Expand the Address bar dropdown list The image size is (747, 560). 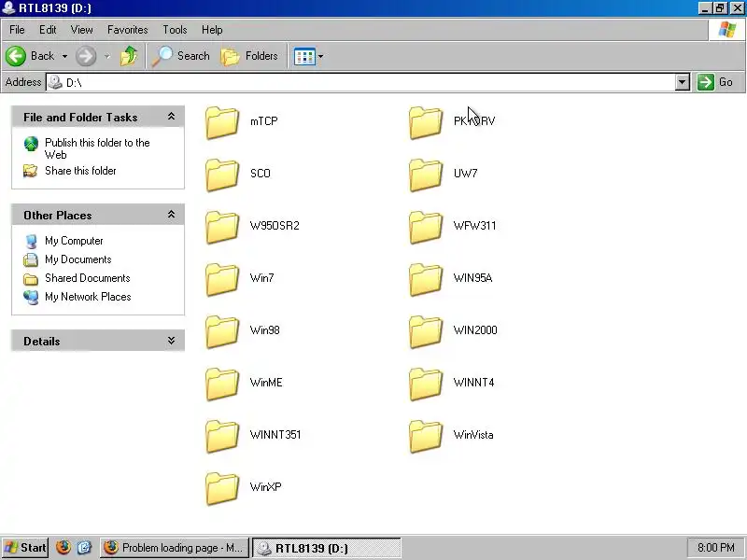tap(683, 82)
